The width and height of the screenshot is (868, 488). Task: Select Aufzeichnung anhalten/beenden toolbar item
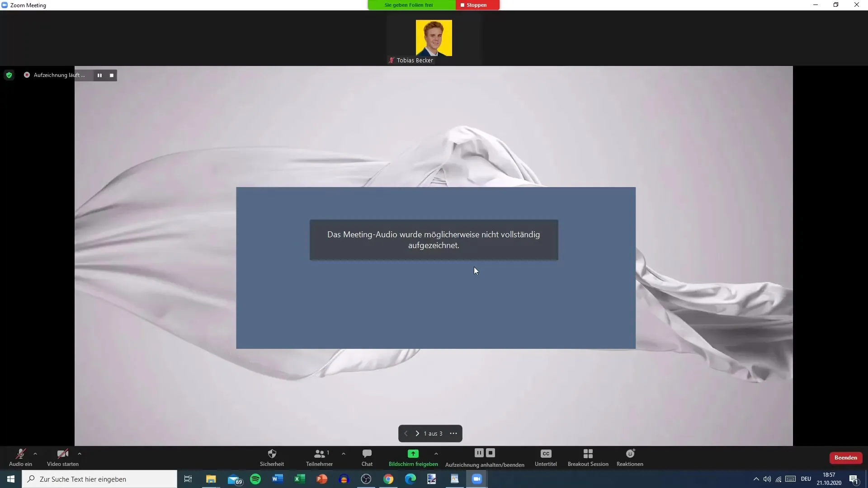485,458
